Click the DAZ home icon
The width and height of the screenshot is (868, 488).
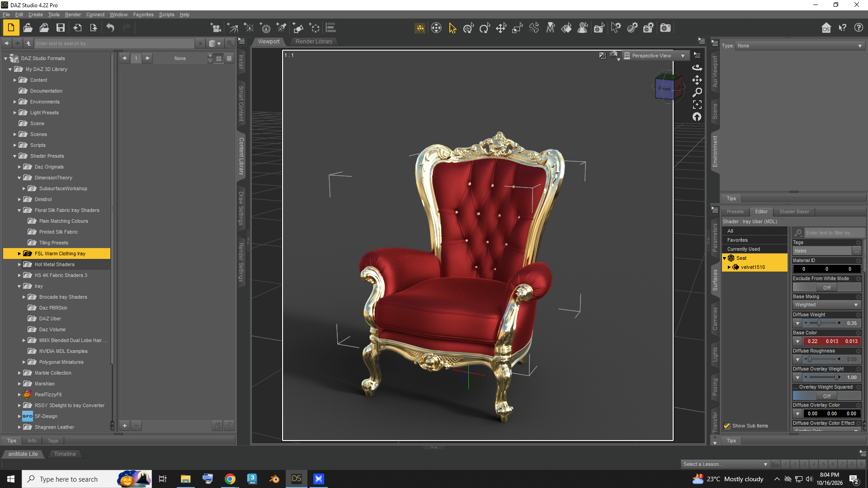(x=826, y=28)
